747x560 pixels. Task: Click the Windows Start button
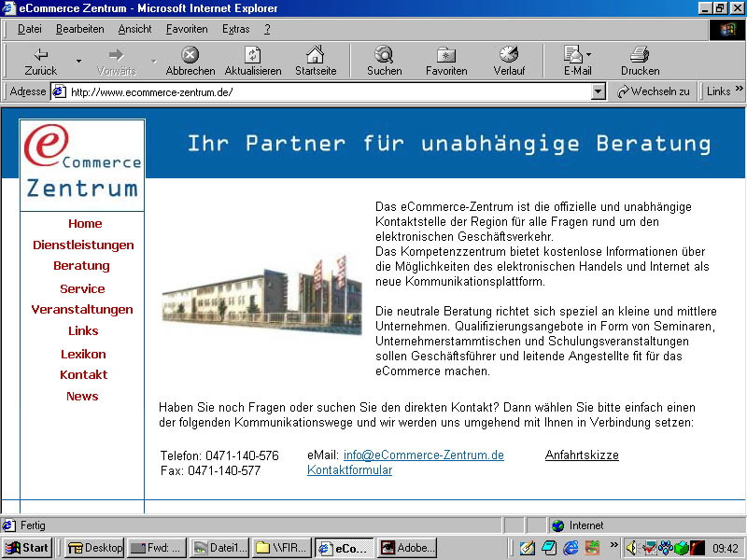point(27,548)
